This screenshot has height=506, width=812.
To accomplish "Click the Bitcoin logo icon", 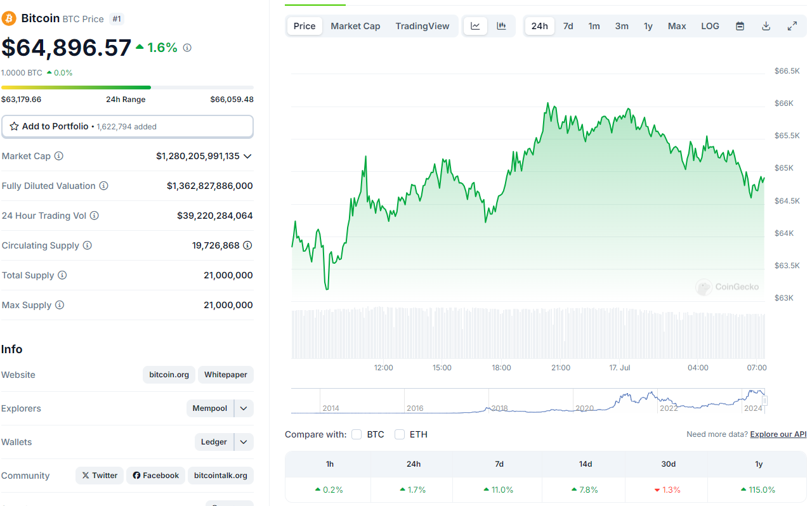I will (x=9, y=18).
